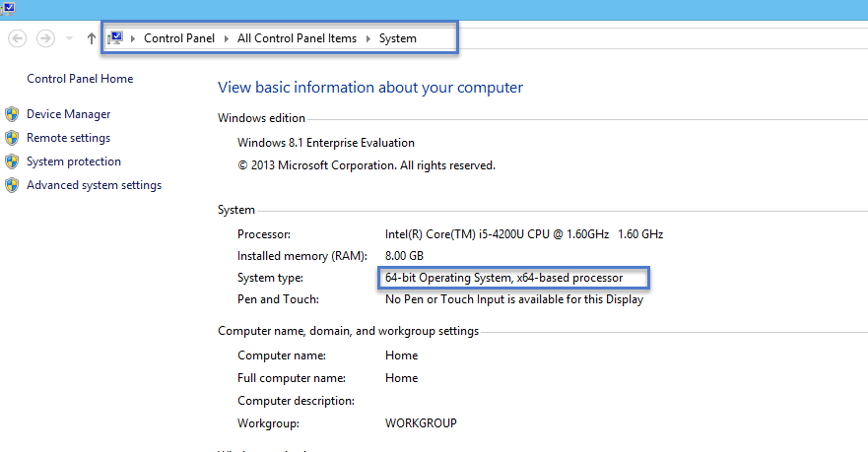Select System in the breadcrumb path
868x452 pixels.
point(397,38)
